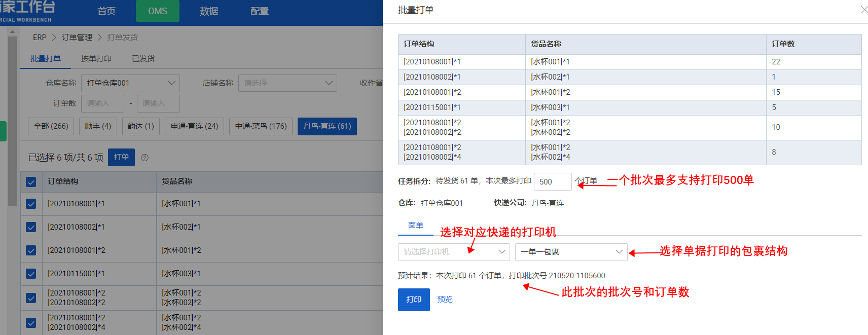The width and height of the screenshot is (868, 335).
Task: Click dialog cell with order count 15
Action: tap(813, 92)
